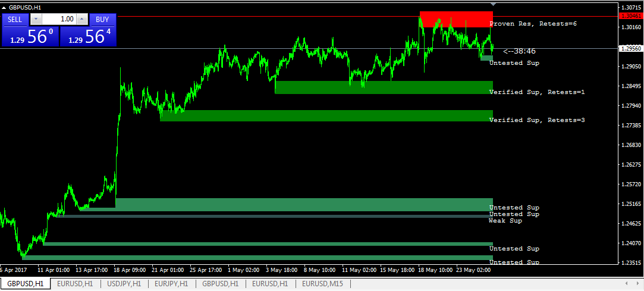This screenshot has width=644, height=291.
Task: Click the 1.27940 price on the axis
Action: point(631,106)
